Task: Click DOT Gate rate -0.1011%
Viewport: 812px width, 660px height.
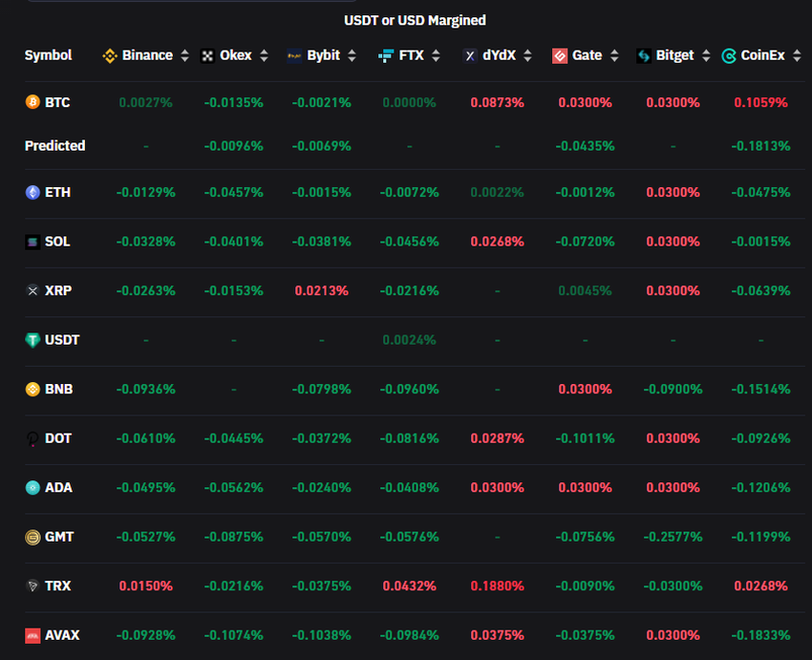Action: click(x=586, y=438)
